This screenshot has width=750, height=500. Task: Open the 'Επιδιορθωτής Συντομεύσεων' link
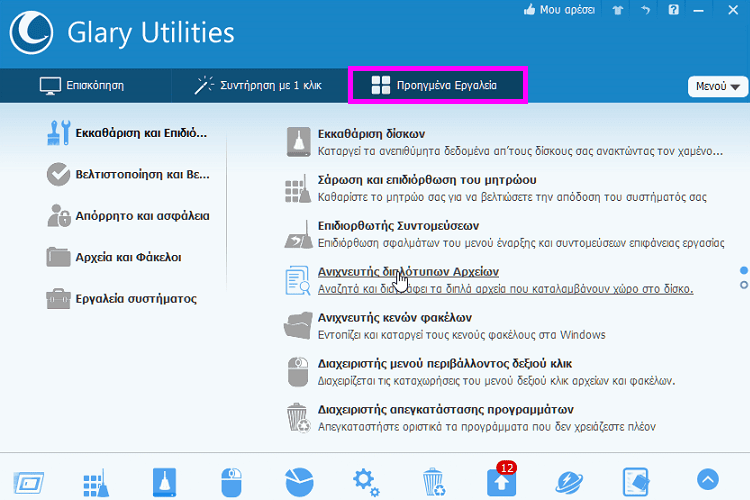click(x=398, y=226)
